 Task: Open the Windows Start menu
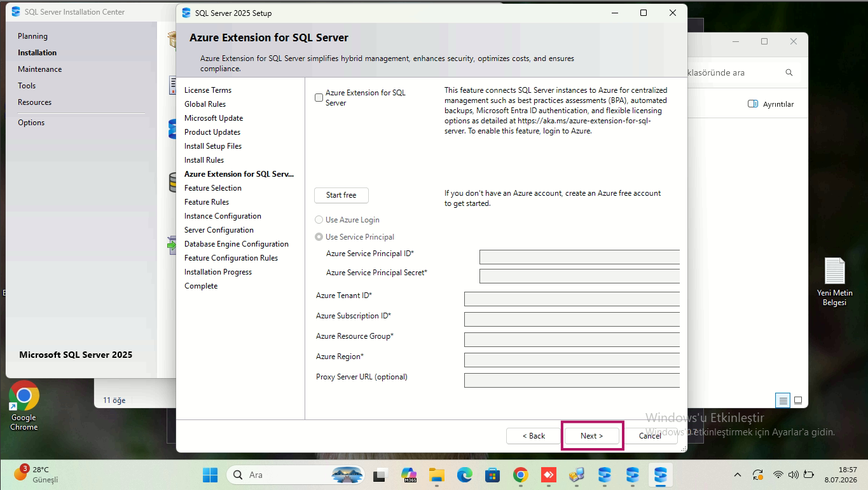[x=210, y=475]
